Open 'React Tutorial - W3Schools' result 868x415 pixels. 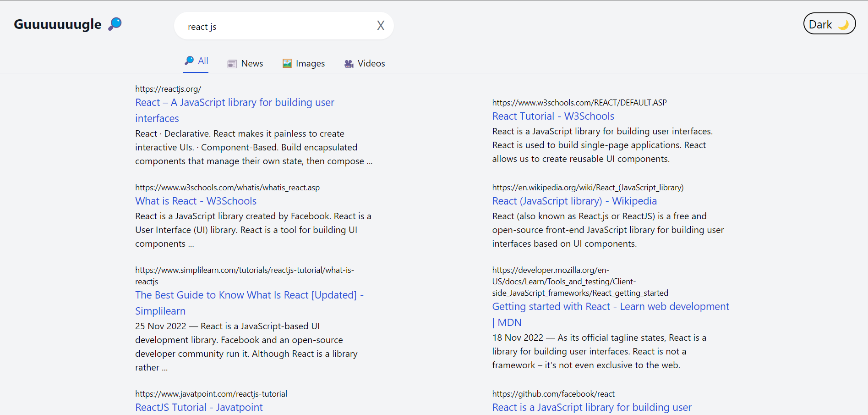pyautogui.click(x=553, y=116)
